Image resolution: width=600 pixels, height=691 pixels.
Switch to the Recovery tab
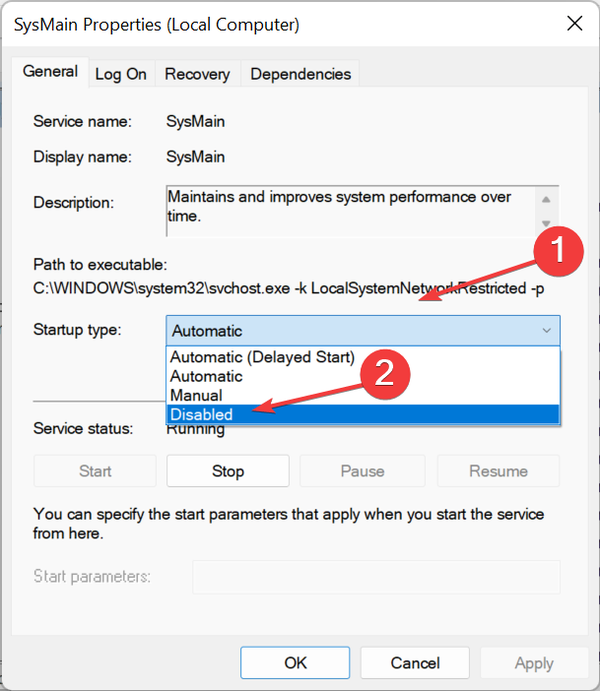(x=197, y=74)
